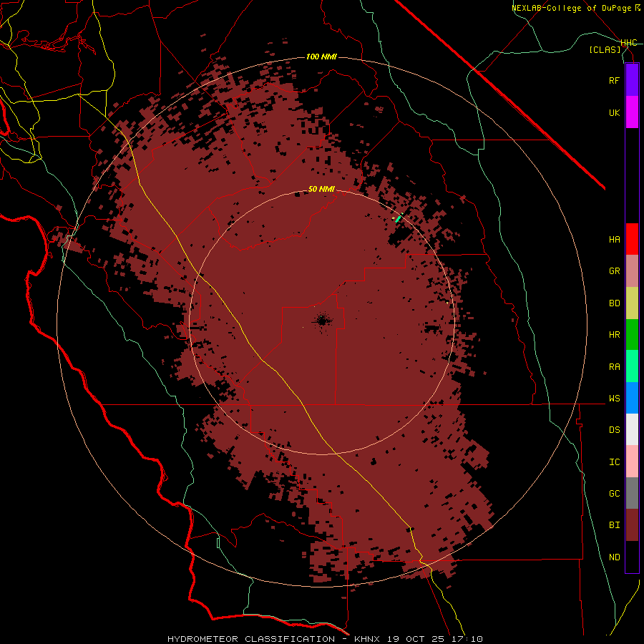This screenshot has height=644, width=644.
Task: Click the HA legend label
Action: 614,240
